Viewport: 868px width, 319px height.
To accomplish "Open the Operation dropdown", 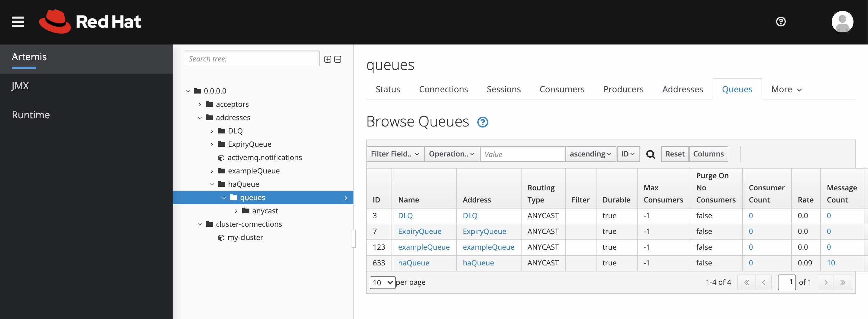I will click(x=452, y=154).
